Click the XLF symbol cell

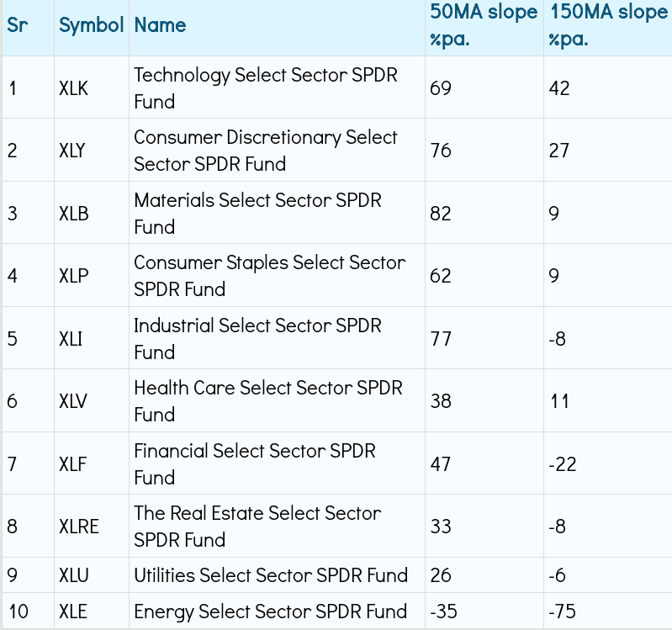(74, 464)
